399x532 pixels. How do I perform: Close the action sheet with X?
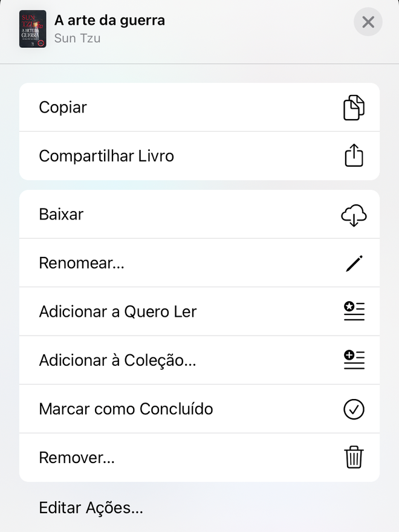368,22
